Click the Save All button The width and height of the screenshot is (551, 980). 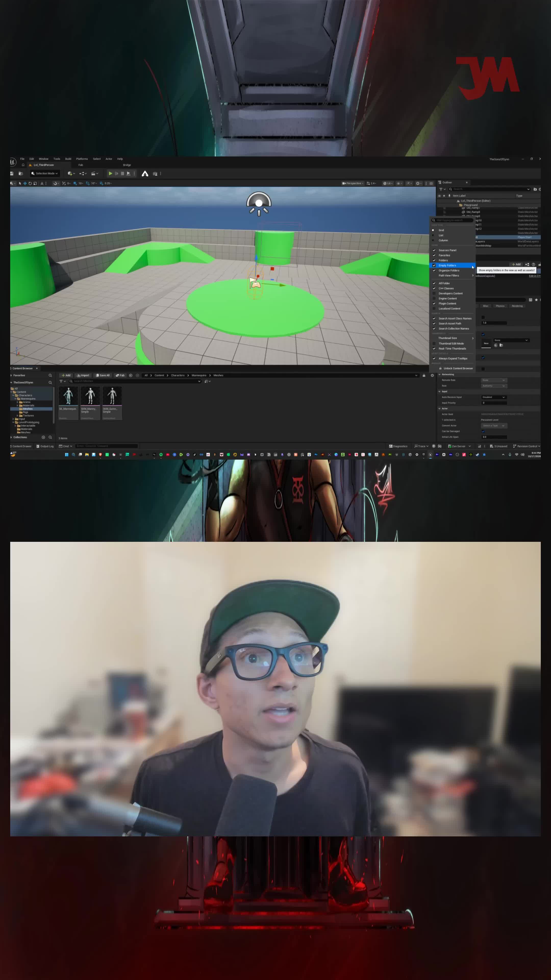tap(103, 375)
